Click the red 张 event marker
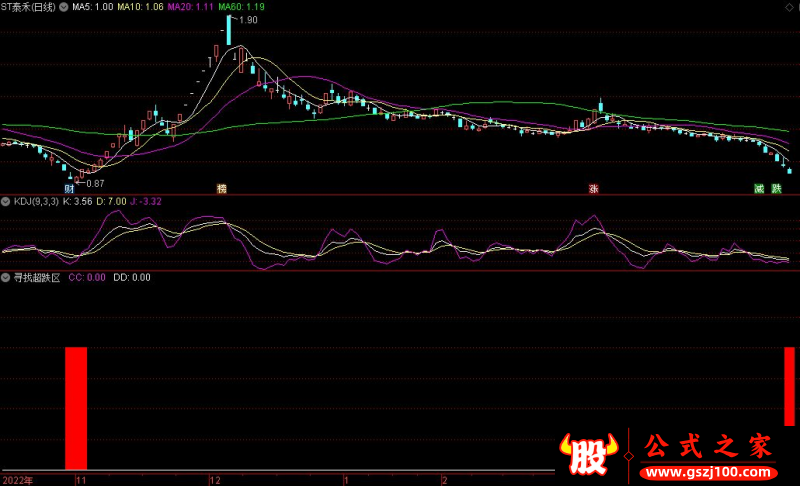The height and width of the screenshot is (486, 800). tap(593, 188)
